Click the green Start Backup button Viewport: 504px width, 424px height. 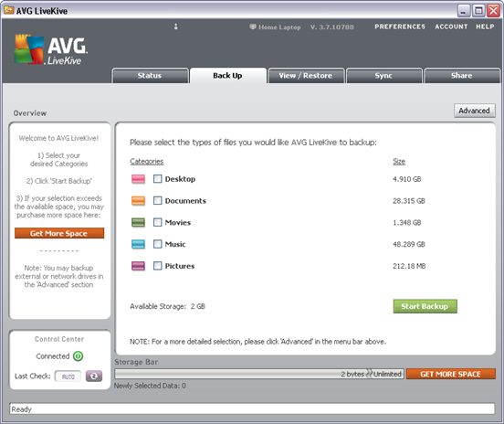click(x=425, y=306)
